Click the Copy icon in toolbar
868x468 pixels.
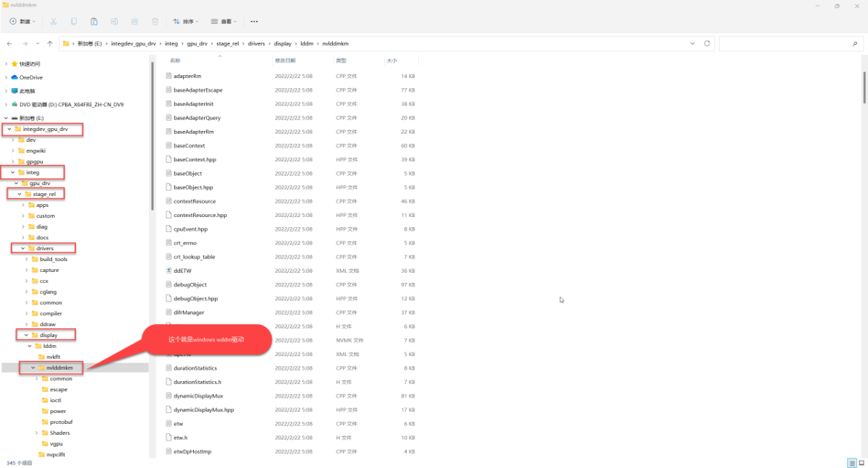(75, 22)
